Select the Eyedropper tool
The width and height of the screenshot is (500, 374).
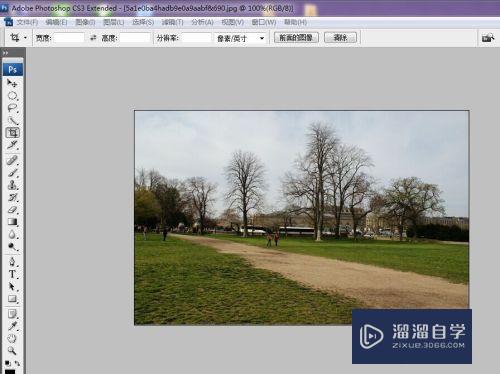[x=12, y=326]
